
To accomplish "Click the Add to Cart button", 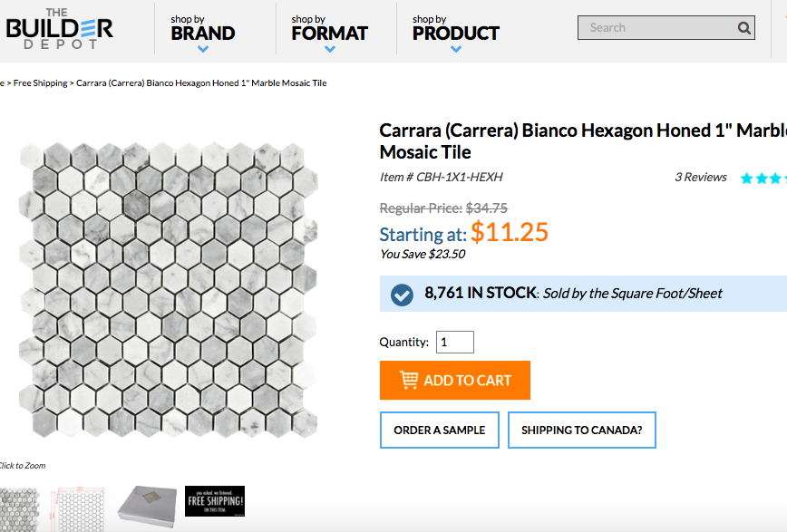I will pyautogui.click(x=454, y=381).
